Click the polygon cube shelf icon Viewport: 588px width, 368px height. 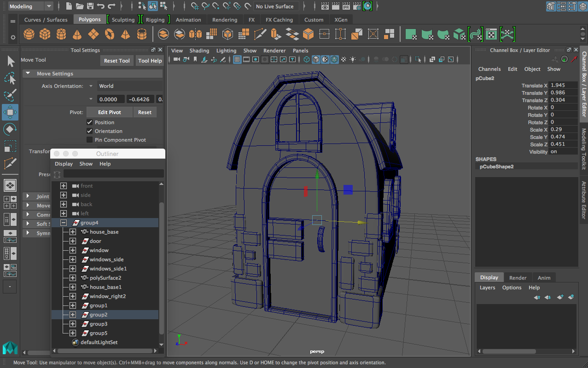point(45,34)
